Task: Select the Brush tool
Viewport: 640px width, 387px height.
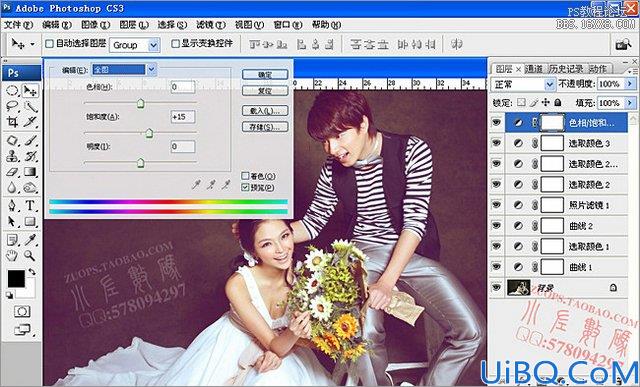Action: (x=30, y=141)
